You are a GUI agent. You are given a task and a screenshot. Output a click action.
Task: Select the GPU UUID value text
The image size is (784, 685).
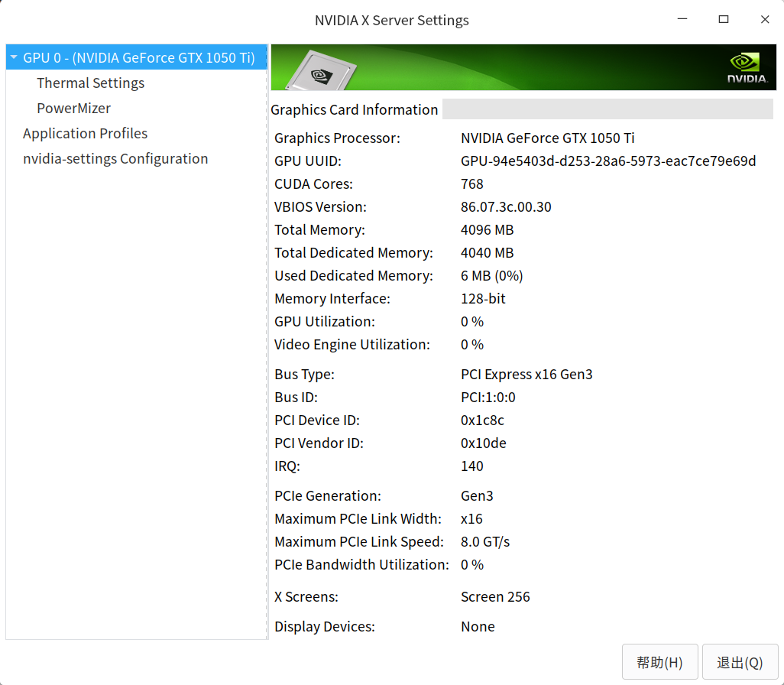tap(607, 161)
